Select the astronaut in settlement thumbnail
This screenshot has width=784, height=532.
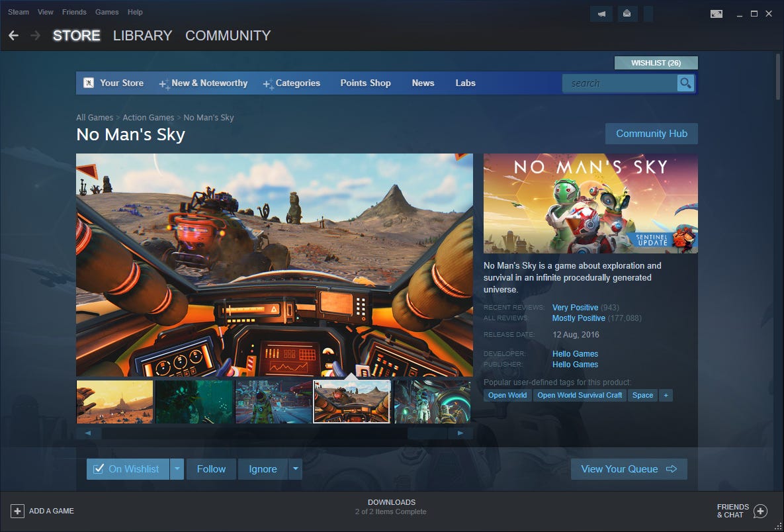pyautogui.click(x=273, y=402)
